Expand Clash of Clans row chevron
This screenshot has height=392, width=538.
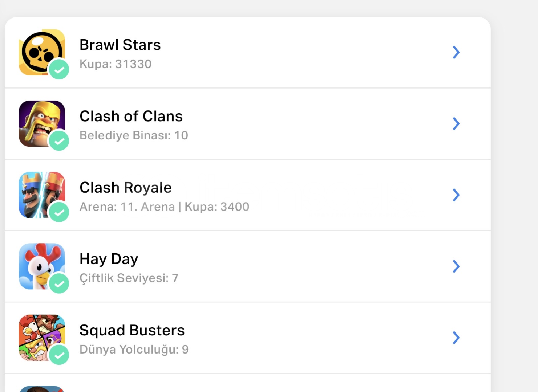coord(456,124)
